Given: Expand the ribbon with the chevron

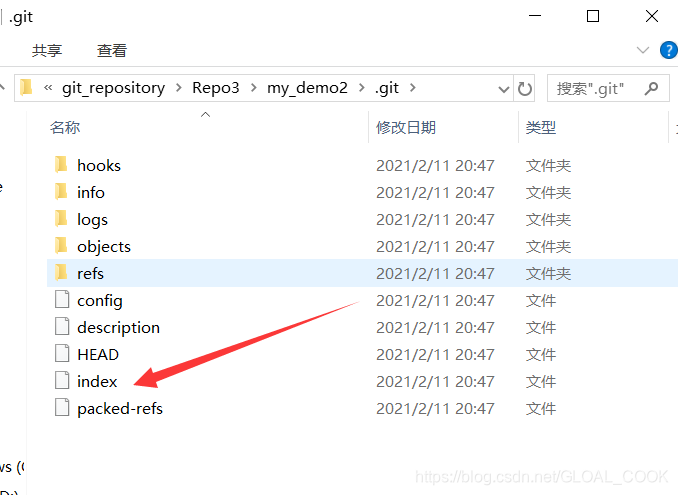Looking at the screenshot, I should point(643,50).
